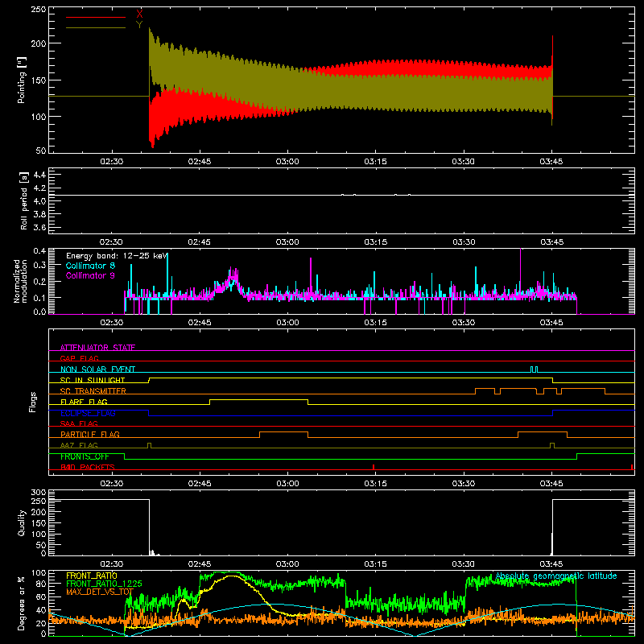Click the FLARE_FLAG label
This screenshot has height=644, width=644.
[84, 402]
